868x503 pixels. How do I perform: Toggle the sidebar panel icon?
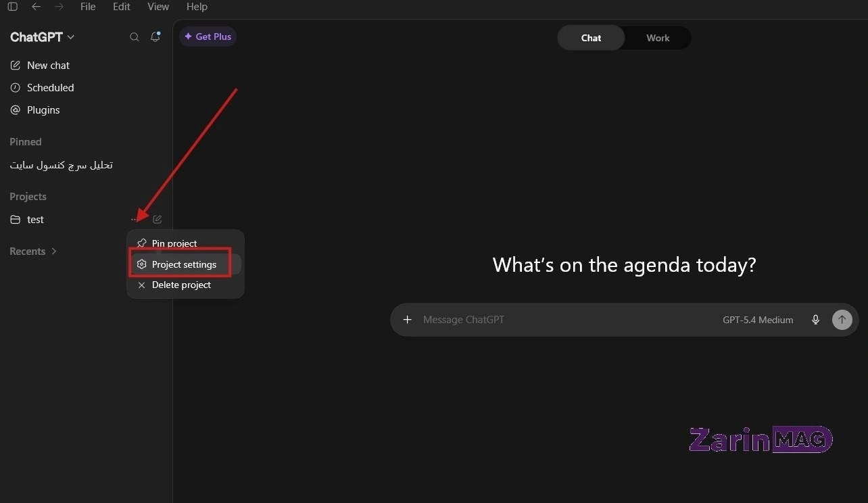pos(12,7)
